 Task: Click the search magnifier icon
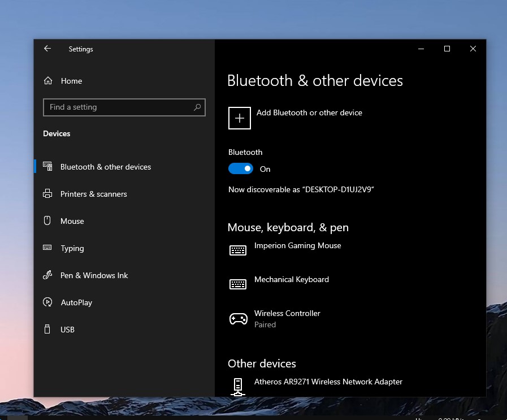point(197,107)
